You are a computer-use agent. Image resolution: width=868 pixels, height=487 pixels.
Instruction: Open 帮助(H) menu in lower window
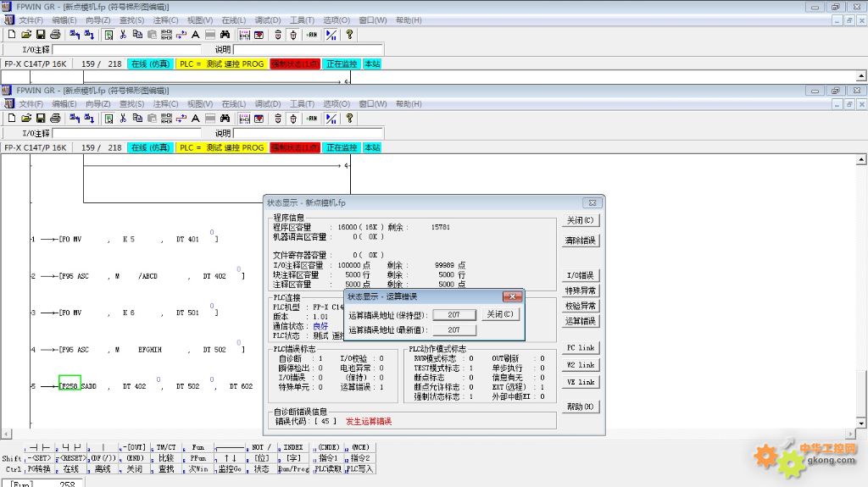409,103
